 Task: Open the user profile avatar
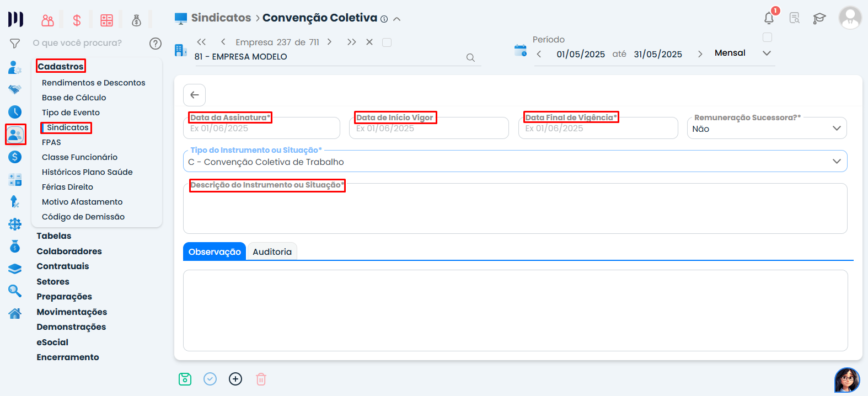point(850,18)
